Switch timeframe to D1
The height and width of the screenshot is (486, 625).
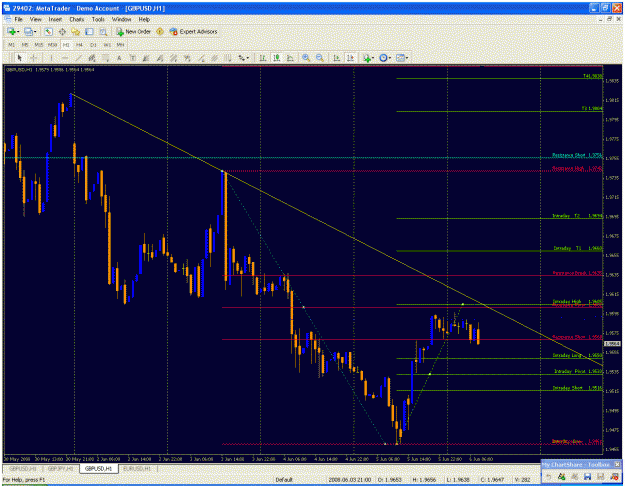(93, 45)
